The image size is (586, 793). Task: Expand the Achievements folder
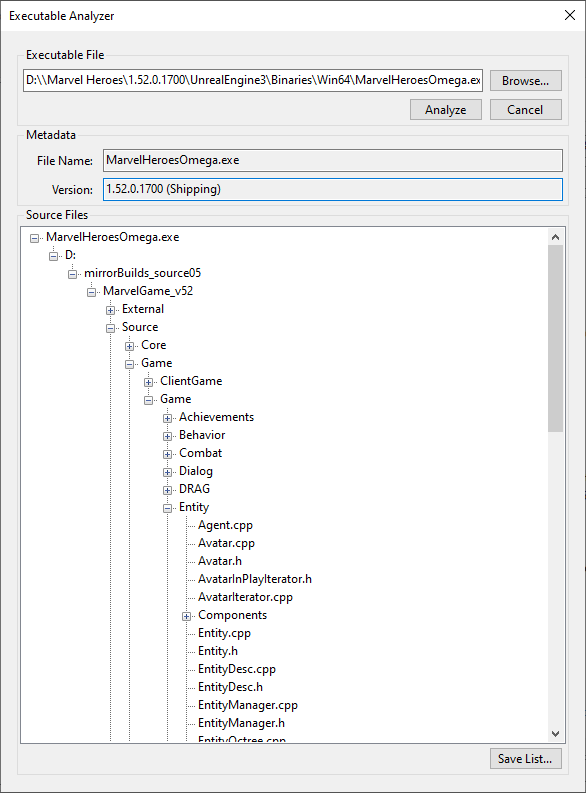tap(167, 418)
